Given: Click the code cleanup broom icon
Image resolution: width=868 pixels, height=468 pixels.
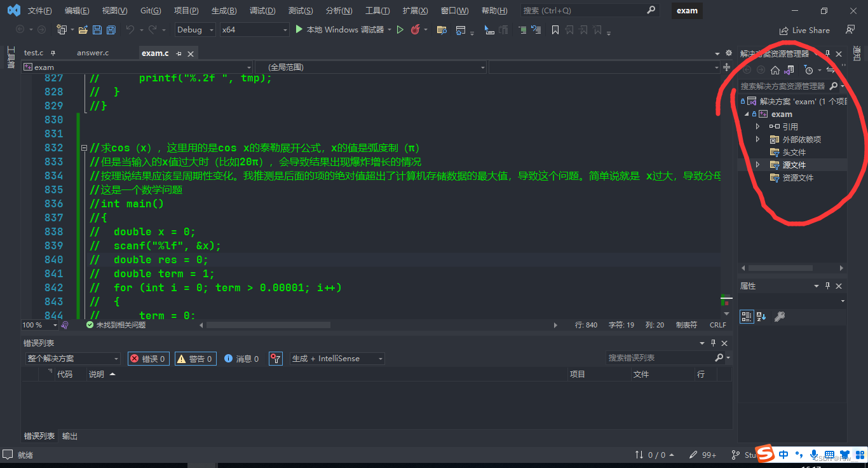Looking at the screenshot, I should click(x=65, y=325).
